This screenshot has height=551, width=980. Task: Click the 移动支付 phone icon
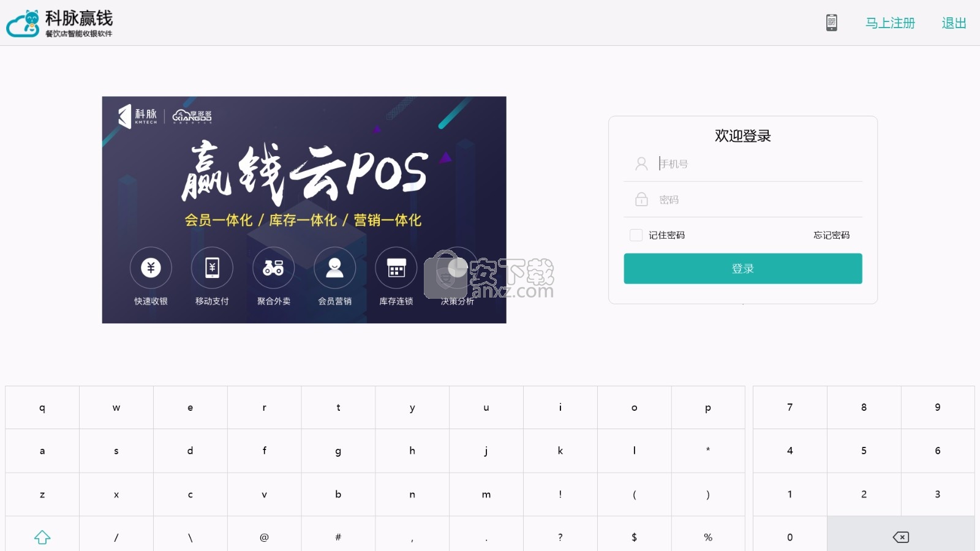[x=212, y=268]
